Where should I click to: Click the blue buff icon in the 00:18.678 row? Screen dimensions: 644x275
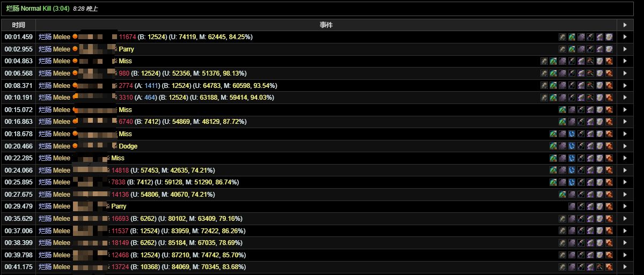pyautogui.click(x=572, y=134)
